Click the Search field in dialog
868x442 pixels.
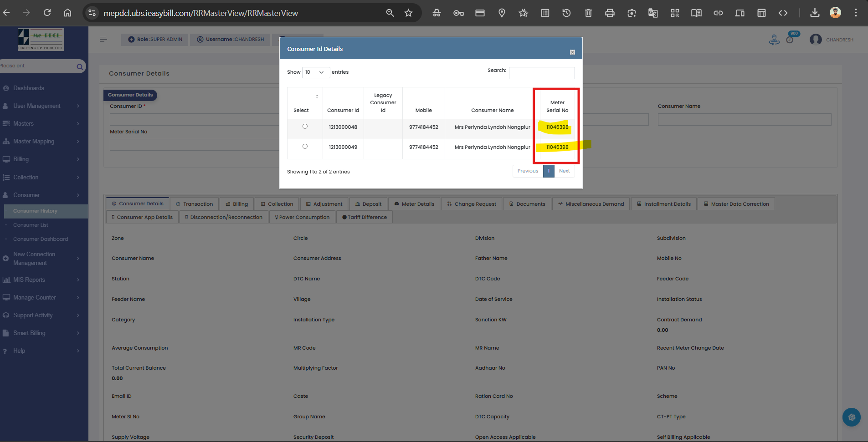click(x=541, y=73)
